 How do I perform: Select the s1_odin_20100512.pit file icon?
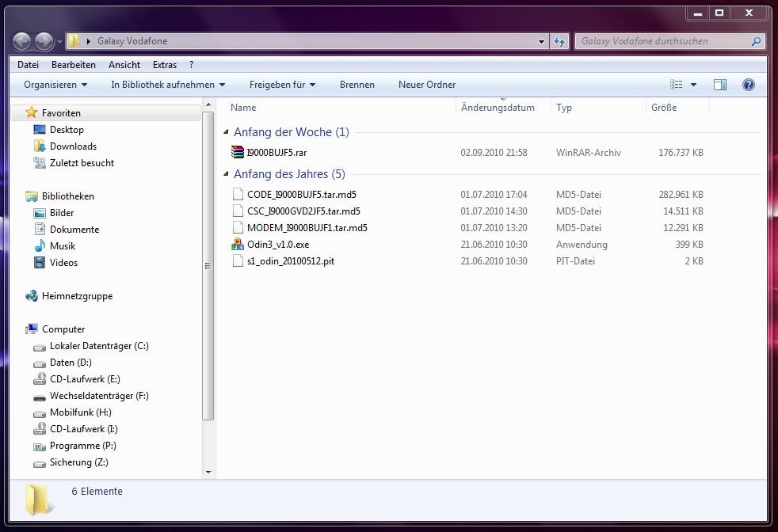pos(238,260)
